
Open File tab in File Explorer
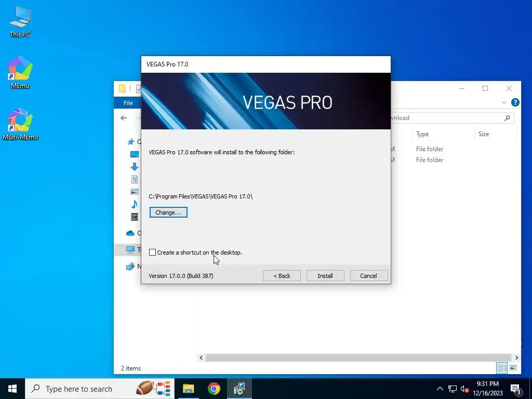tap(128, 103)
